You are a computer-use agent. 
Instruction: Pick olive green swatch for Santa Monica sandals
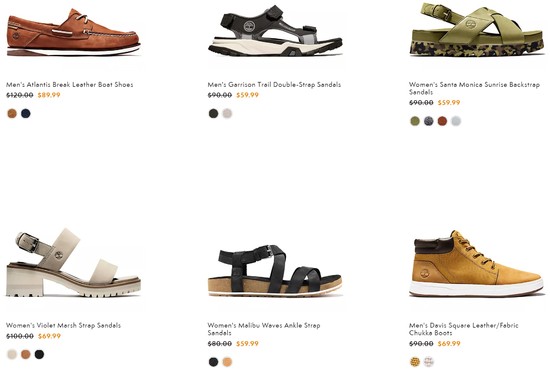(415, 121)
